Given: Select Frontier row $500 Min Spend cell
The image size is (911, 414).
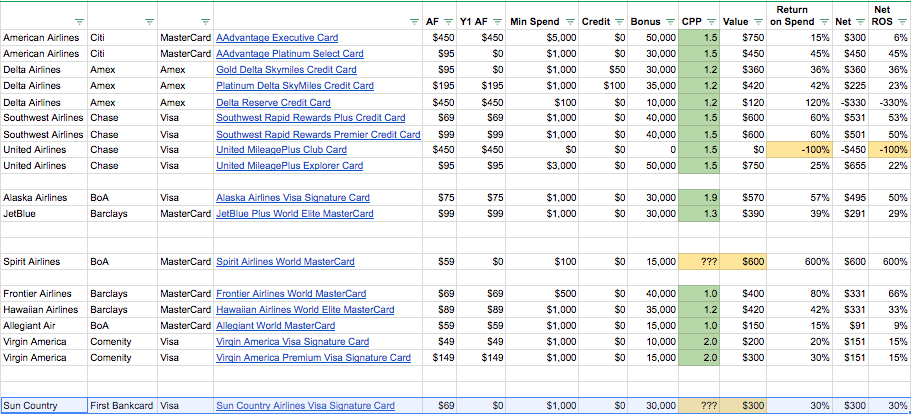Looking at the screenshot, I should pyautogui.click(x=543, y=294).
